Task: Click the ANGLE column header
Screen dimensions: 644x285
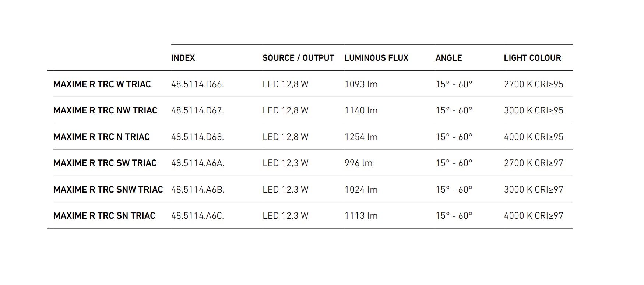Action: coord(448,58)
